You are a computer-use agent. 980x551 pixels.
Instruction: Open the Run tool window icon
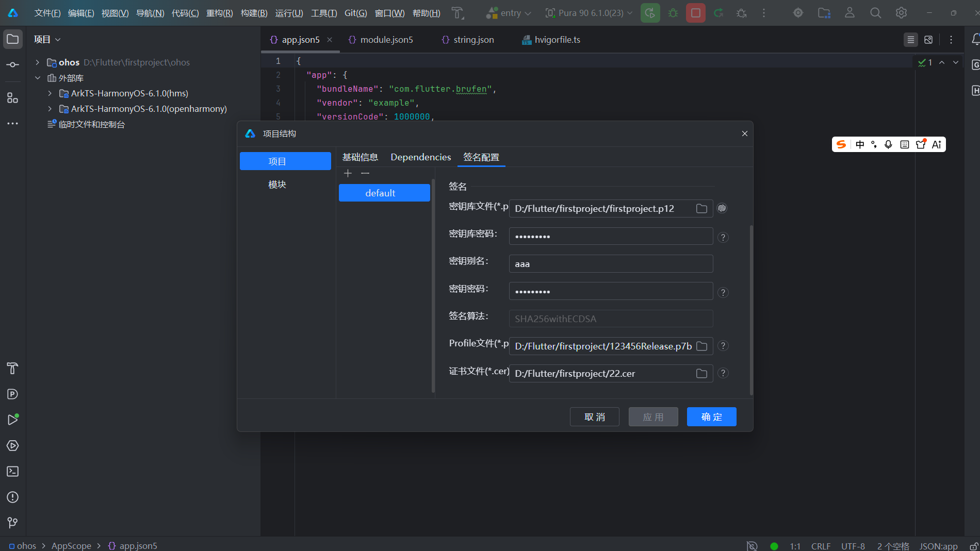(x=13, y=420)
